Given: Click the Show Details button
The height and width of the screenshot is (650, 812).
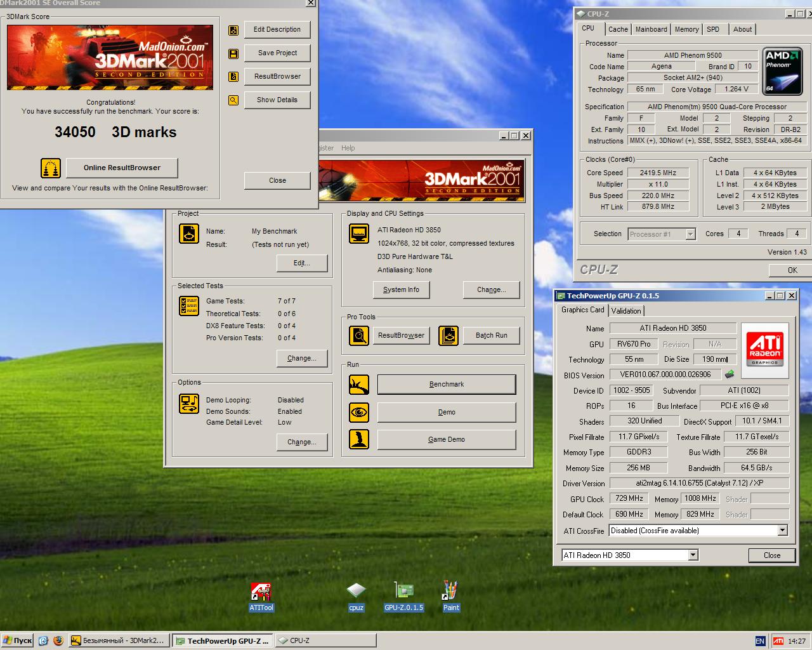Looking at the screenshot, I should (x=277, y=100).
